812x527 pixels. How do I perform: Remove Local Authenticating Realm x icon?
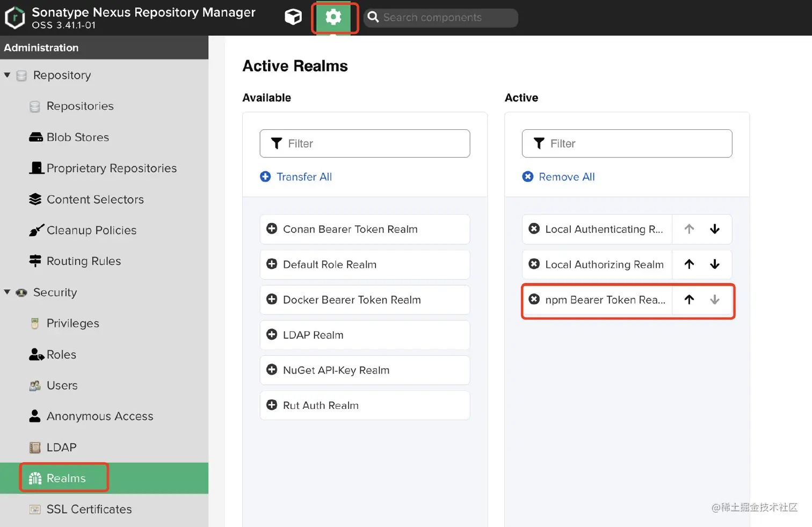tap(534, 229)
